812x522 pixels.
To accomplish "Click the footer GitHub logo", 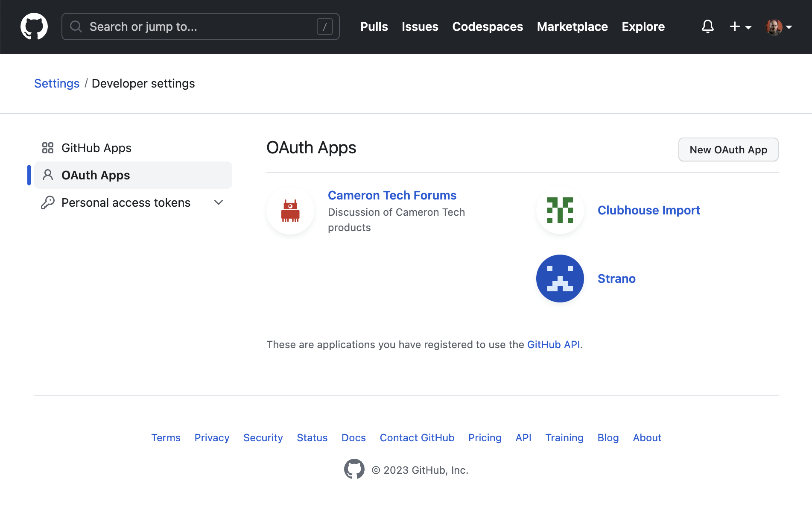I will click(354, 469).
